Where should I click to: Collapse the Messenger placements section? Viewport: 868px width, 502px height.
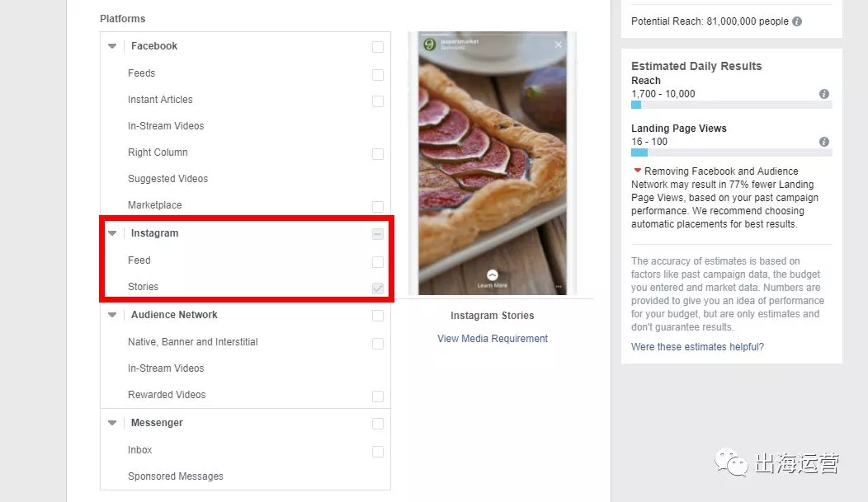(x=112, y=423)
